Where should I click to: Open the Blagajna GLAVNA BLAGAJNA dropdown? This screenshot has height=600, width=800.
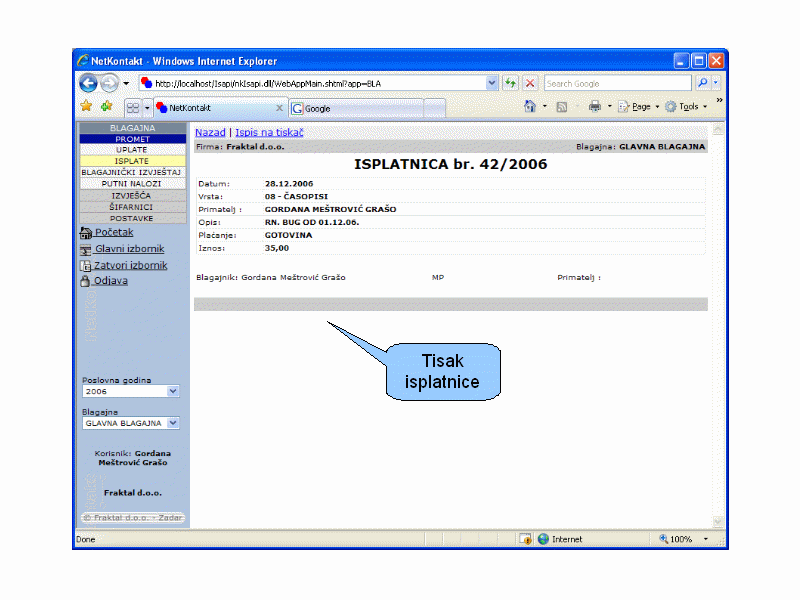click(131, 423)
